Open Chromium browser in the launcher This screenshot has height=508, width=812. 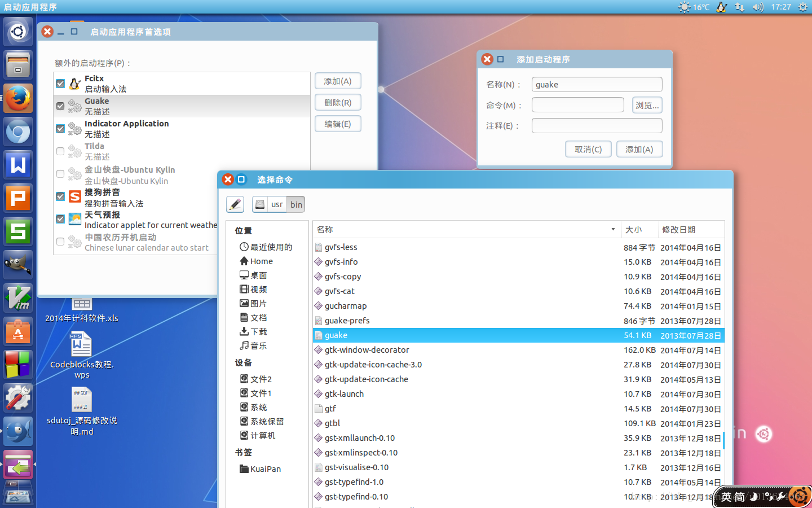tap(18, 132)
